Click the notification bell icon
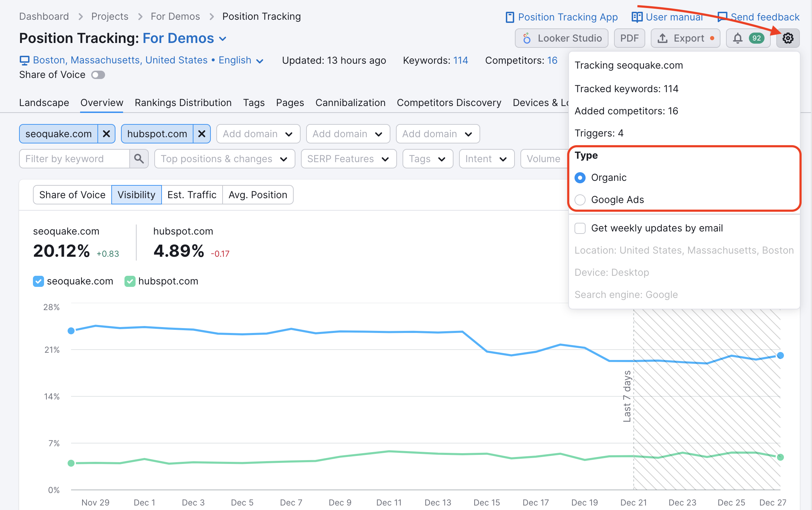The height and width of the screenshot is (510, 812). point(737,38)
